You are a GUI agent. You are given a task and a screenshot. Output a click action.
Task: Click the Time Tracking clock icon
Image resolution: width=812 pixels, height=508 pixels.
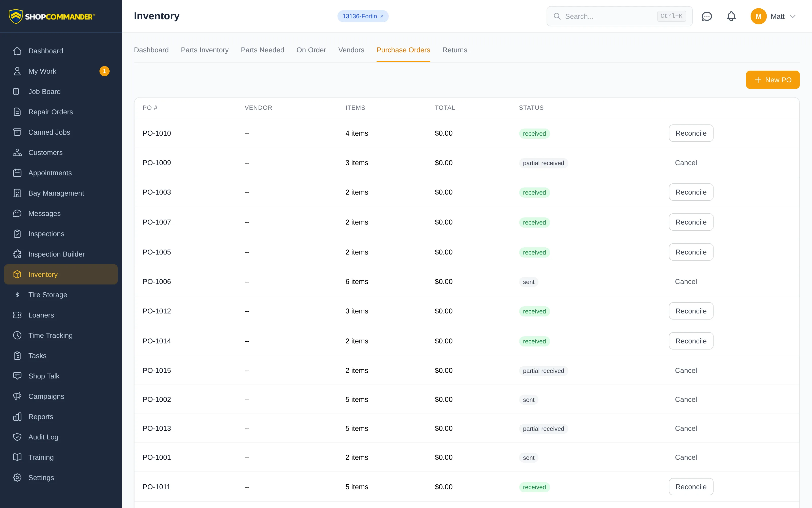tap(17, 335)
